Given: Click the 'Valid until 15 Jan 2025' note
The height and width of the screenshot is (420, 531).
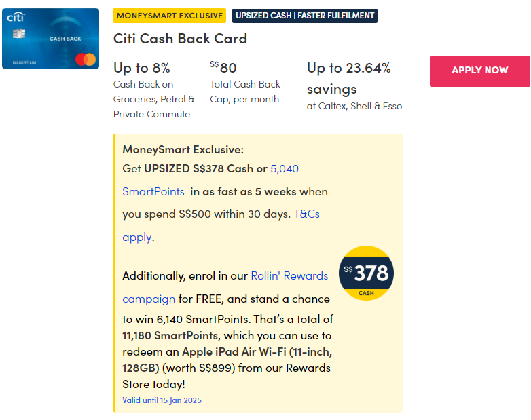Looking at the screenshot, I should (x=162, y=400).
